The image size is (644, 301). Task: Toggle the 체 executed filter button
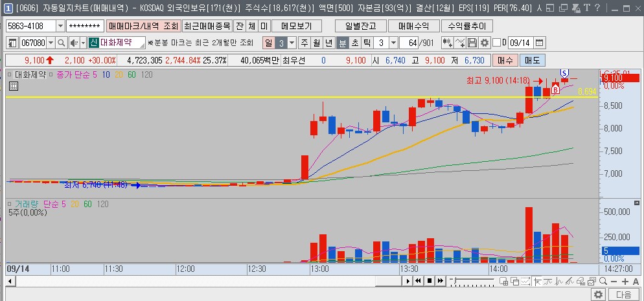pos(251,27)
